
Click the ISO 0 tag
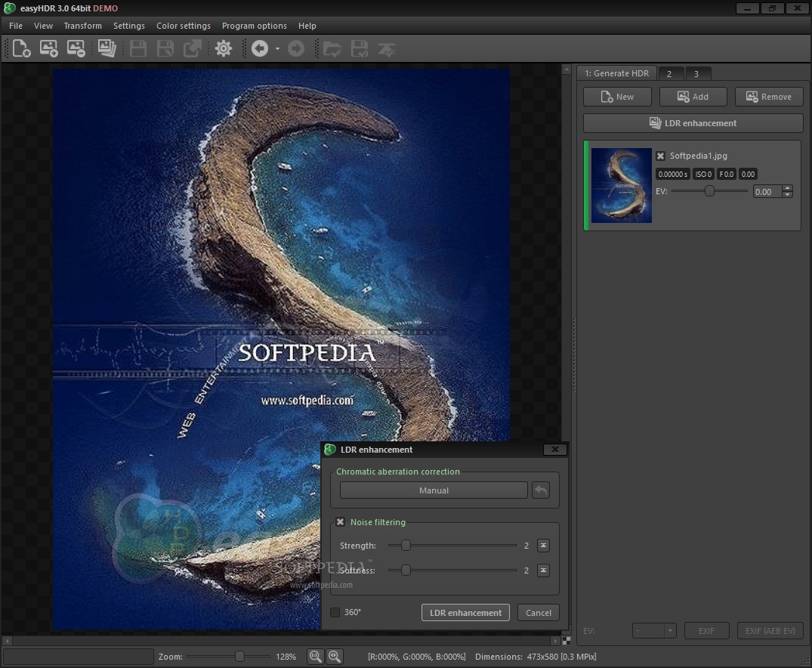pos(703,174)
